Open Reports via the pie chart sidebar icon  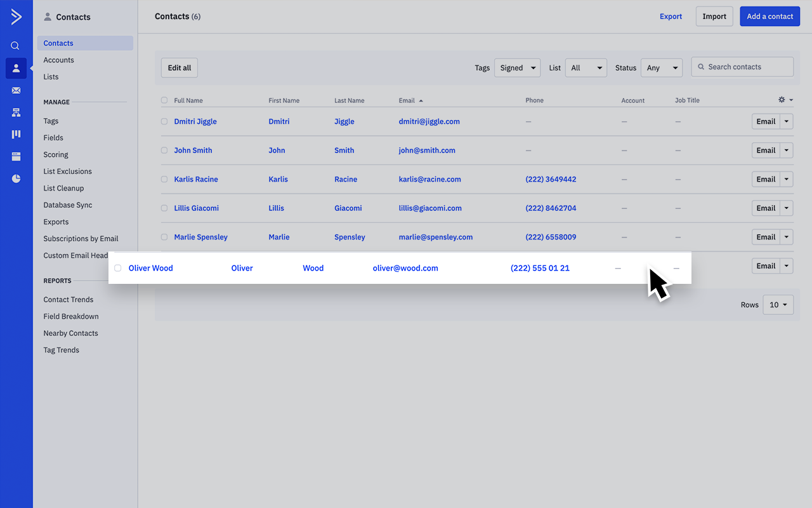click(x=16, y=178)
